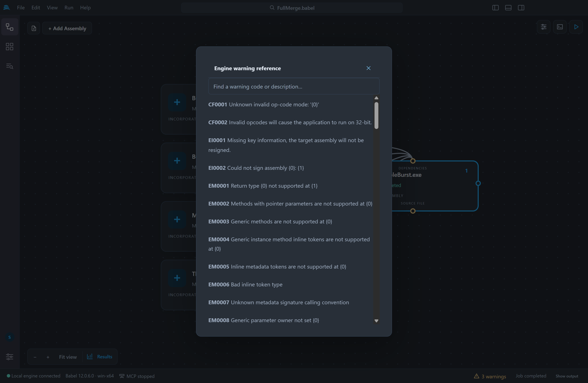Open the File menu

(x=21, y=8)
